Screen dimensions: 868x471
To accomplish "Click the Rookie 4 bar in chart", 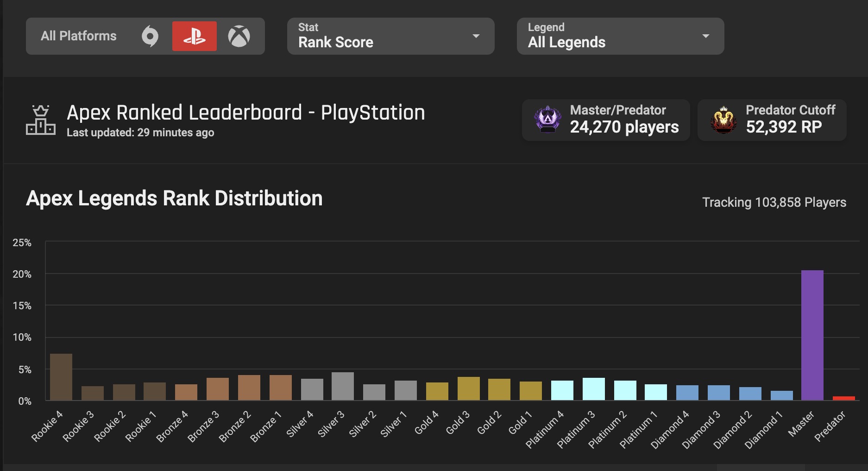I will (x=61, y=377).
